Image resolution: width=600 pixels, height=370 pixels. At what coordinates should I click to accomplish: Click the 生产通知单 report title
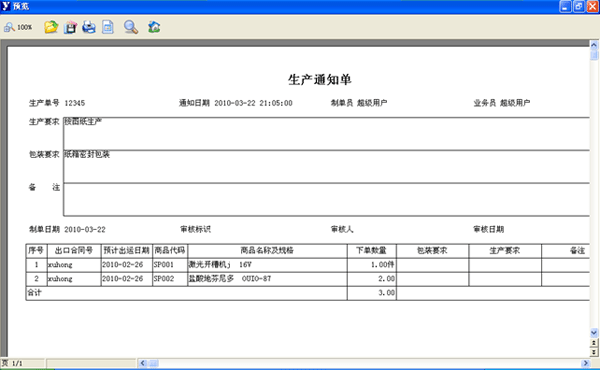320,80
